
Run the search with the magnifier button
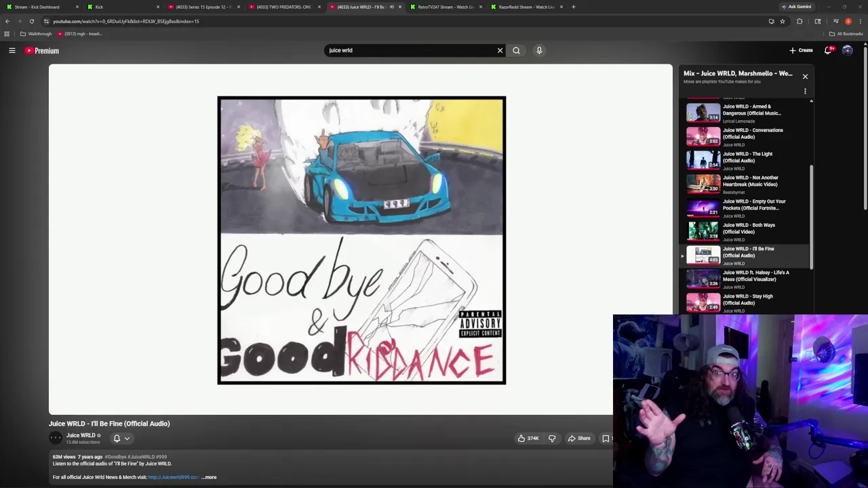click(x=516, y=50)
